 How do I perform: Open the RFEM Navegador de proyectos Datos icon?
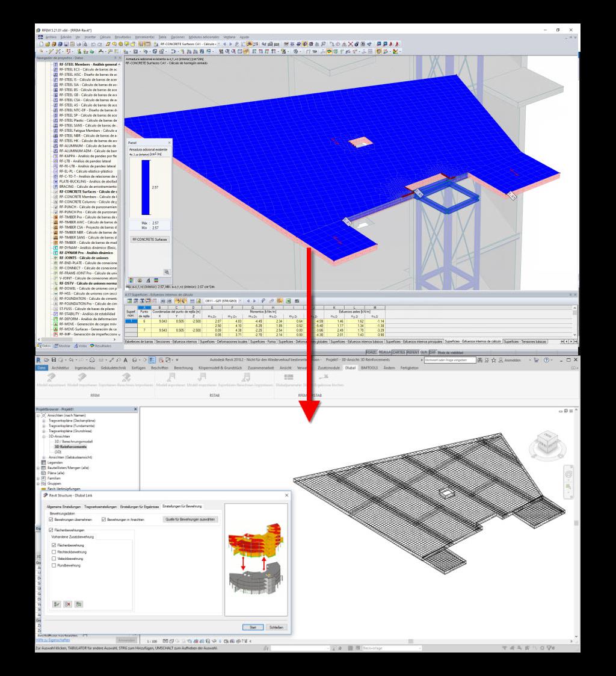[41, 345]
